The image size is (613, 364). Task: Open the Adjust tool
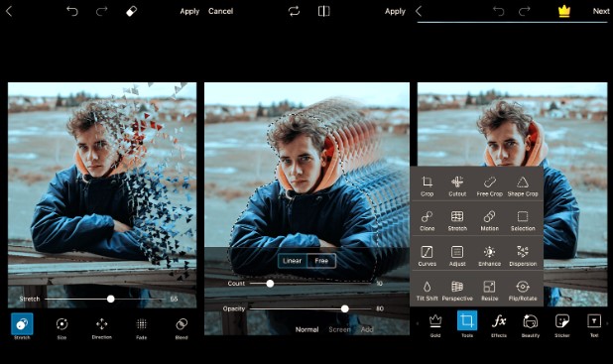click(x=457, y=256)
